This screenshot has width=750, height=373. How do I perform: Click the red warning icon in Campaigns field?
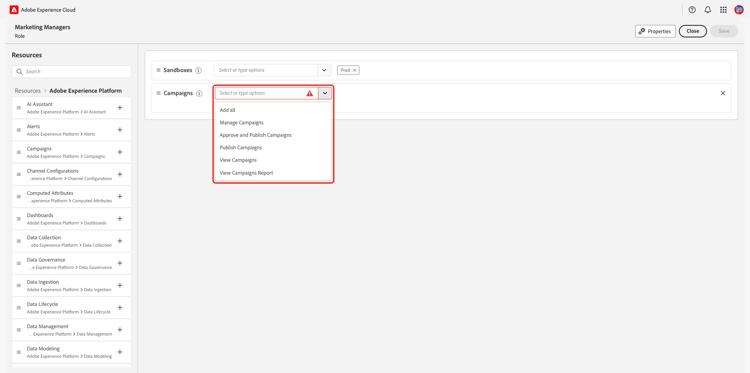point(309,93)
